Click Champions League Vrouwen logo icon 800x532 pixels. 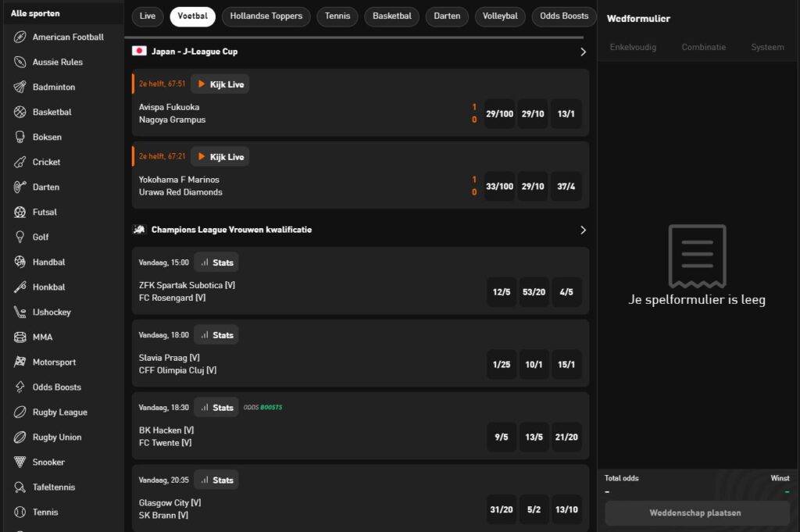click(139, 230)
